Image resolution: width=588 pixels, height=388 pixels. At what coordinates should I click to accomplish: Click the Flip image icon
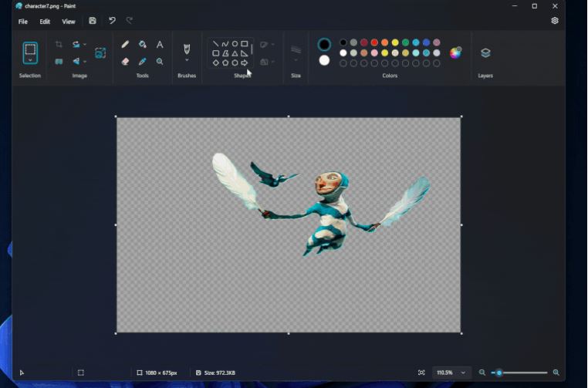click(x=76, y=61)
